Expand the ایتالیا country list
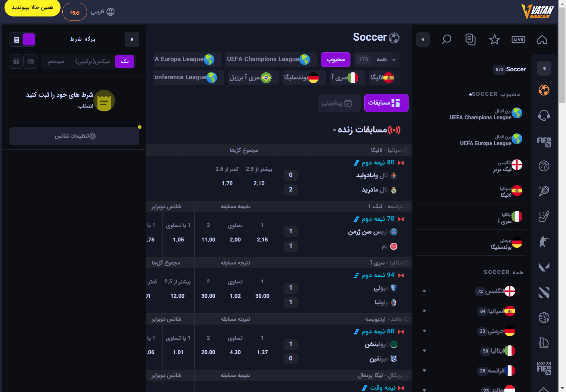 [x=424, y=351]
